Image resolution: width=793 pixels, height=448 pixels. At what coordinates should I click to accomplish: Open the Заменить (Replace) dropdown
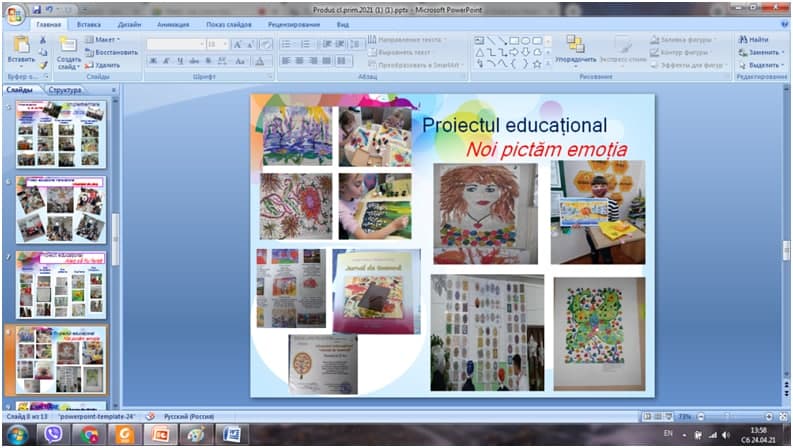tap(759, 52)
